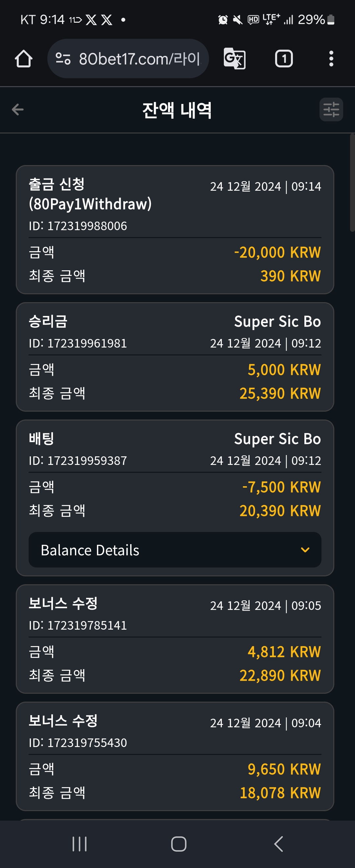Tap the site settings icon in address bar
The image size is (355, 868).
click(x=63, y=59)
